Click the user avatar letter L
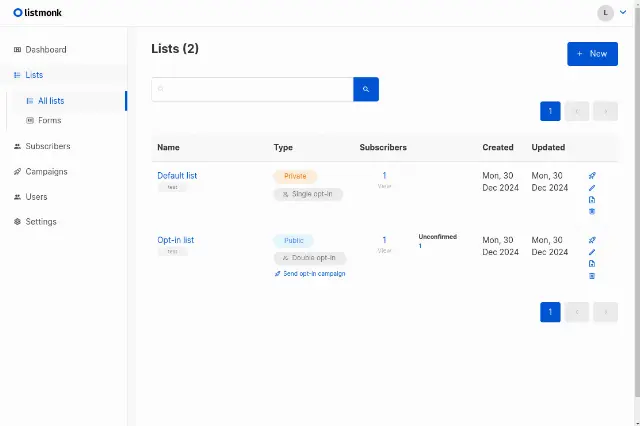Screen dimensions: 640x426 click(605, 13)
